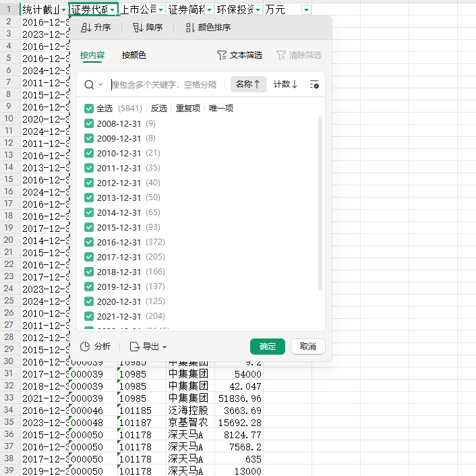The image size is (476, 476).
Task: Switch to 按内容 tab
Action: 92,55
